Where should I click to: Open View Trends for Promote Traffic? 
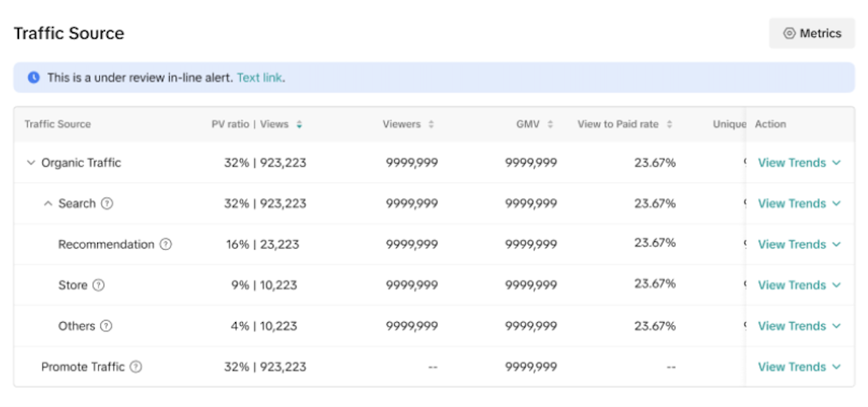pos(799,367)
